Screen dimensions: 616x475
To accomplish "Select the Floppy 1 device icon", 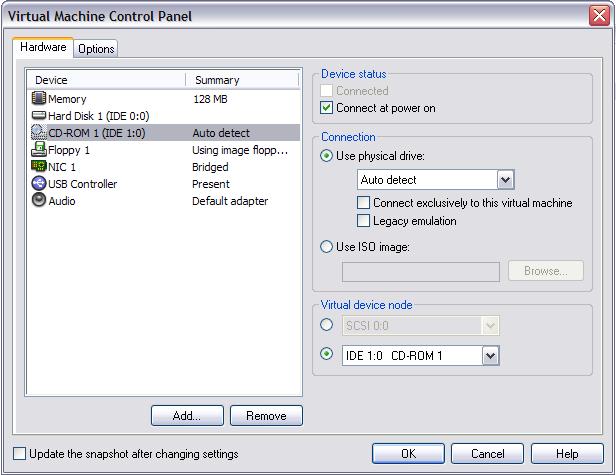I will 39,150.
